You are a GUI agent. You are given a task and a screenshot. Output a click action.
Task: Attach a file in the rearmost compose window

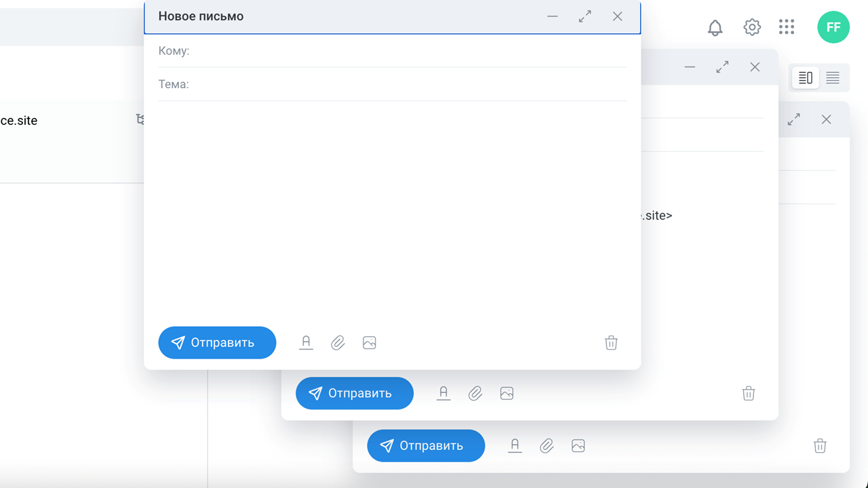(x=547, y=446)
